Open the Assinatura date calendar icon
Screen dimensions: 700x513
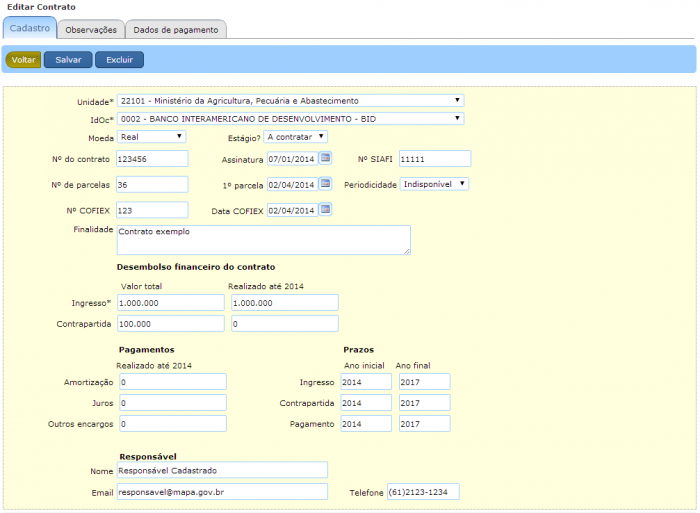click(325, 158)
